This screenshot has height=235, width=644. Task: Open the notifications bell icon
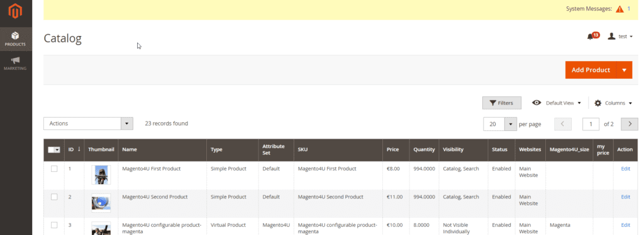(593, 36)
